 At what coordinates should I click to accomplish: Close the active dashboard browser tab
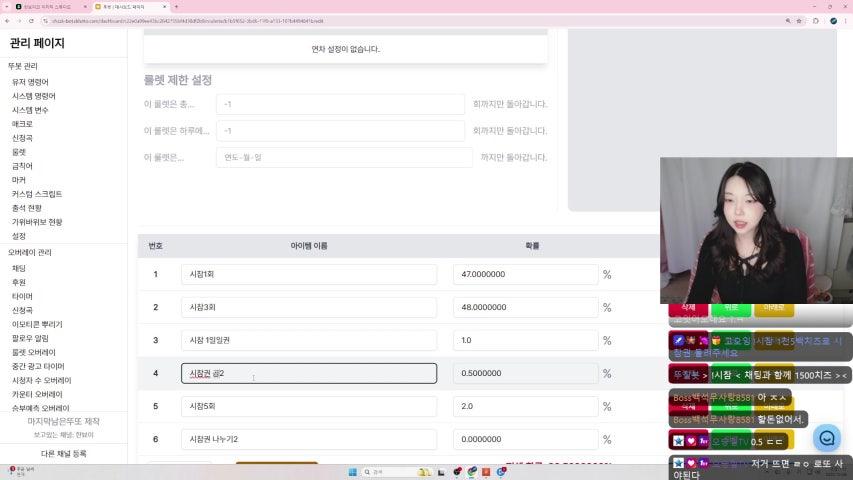pyautogui.click(x=164, y=7)
